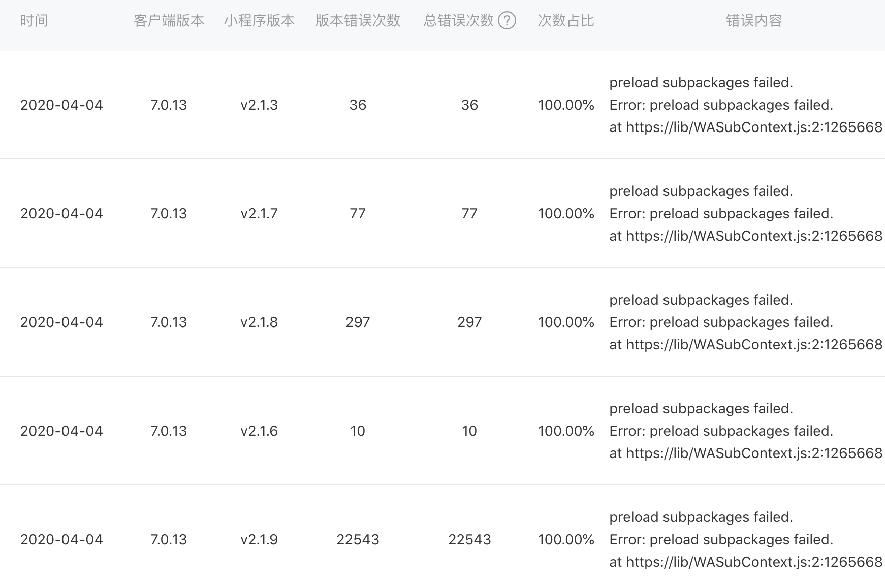885x588 pixels.
Task: Click total error count 10
Action: [469, 431]
